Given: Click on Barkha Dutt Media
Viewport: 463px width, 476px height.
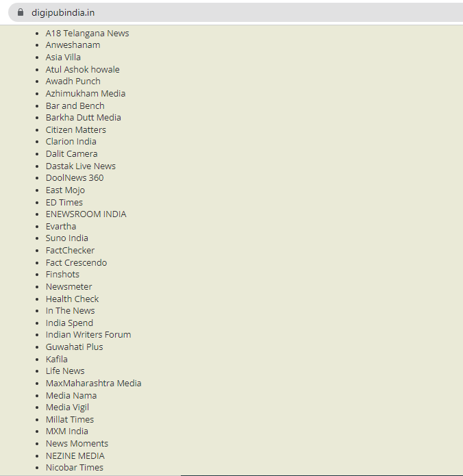Looking at the screenshot, I should (83, 118).
